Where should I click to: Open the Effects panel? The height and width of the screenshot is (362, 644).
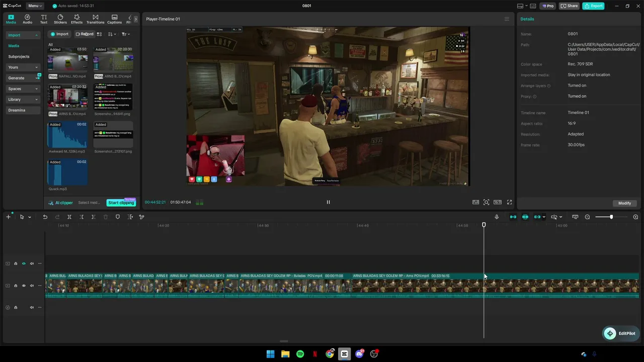(x=76, y=19)
